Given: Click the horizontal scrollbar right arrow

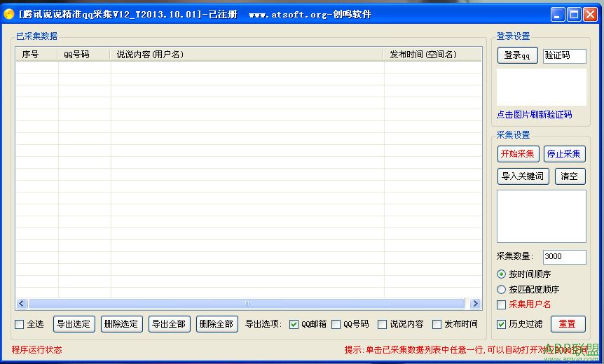Looking at the screenshot, I should 475,304.
